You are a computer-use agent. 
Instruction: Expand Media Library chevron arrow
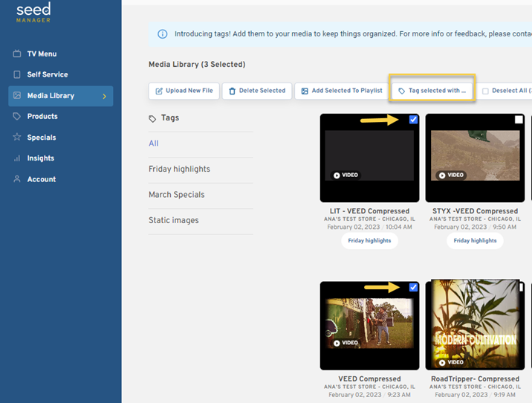pyautogui.click(x=105, y=97)
